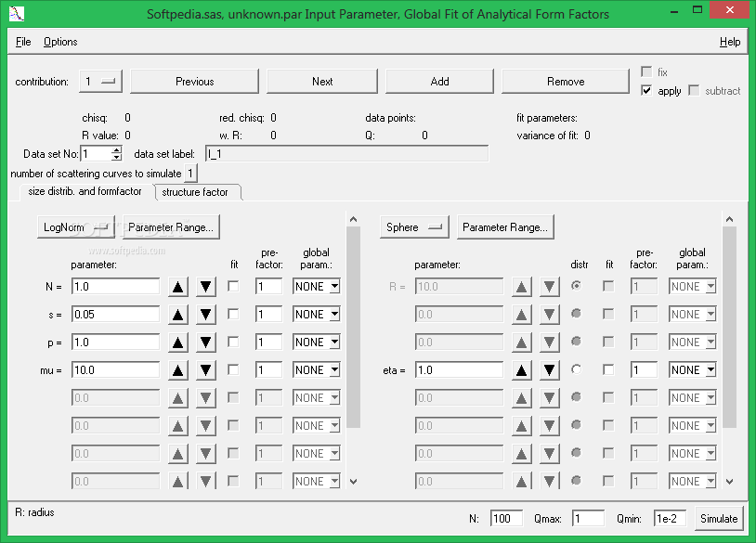Enable fit for the eta parameter
Screen dimensions: 756x543
pyautogui.click(x=608, y=369)
